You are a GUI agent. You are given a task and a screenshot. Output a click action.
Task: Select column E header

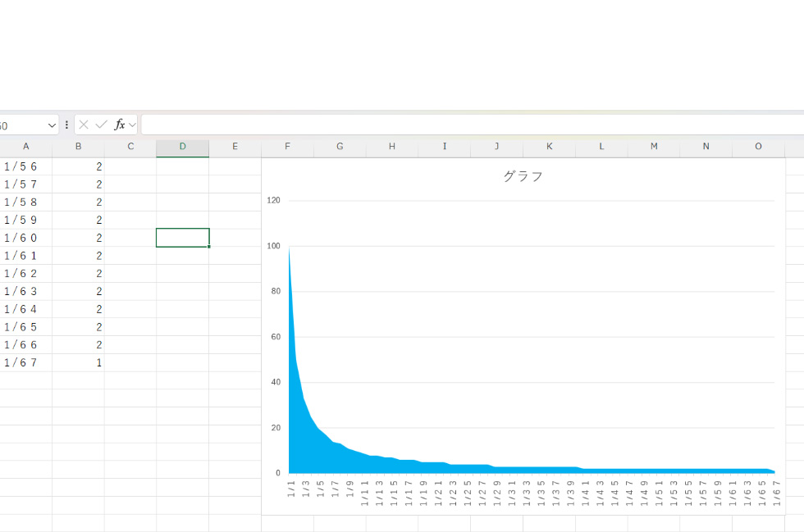pos(235,147)
